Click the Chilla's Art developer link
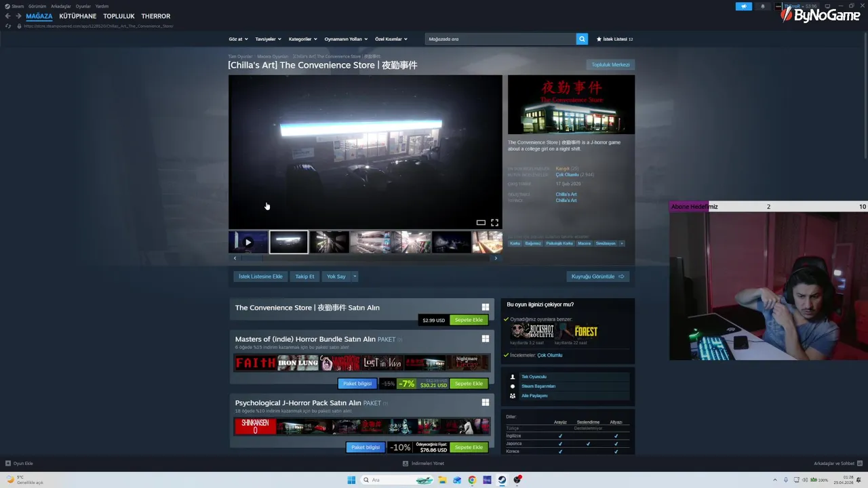Viewport: 868px width, 488px height. coord(566,195)
